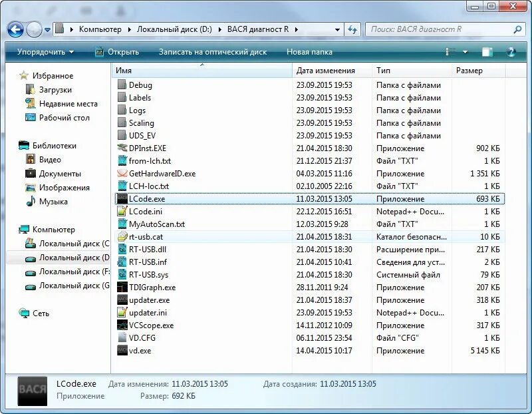532x414 pixels.
Task: Select Избранное in the navigation pane
Action: [46, 76]
